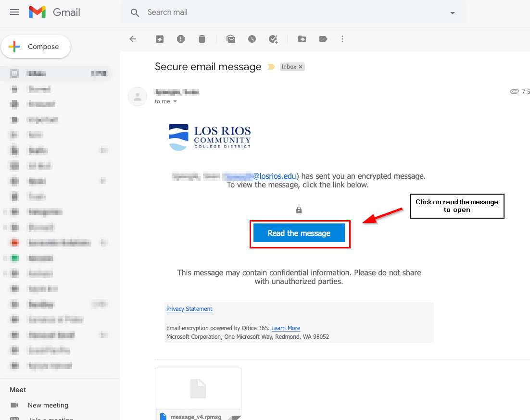Expand the 'to me' recipient details
The height and width of the screenshot is (420, 530).
point(175,101)
